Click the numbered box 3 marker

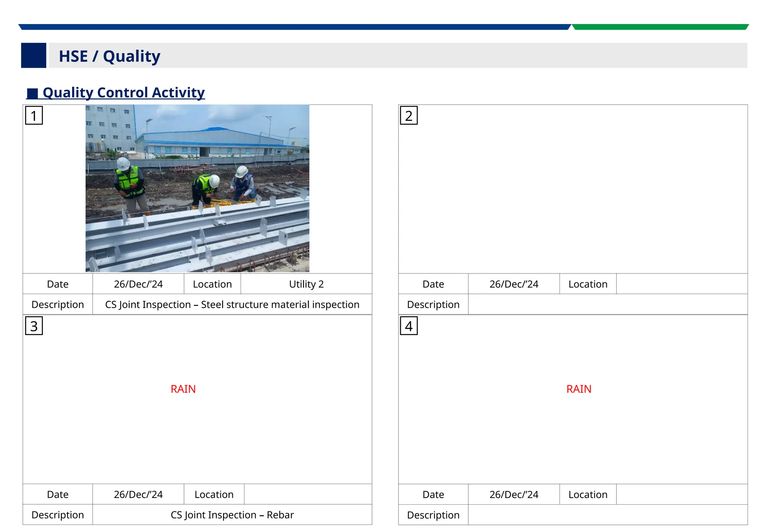pyautogui.click(x=34, y=326)
